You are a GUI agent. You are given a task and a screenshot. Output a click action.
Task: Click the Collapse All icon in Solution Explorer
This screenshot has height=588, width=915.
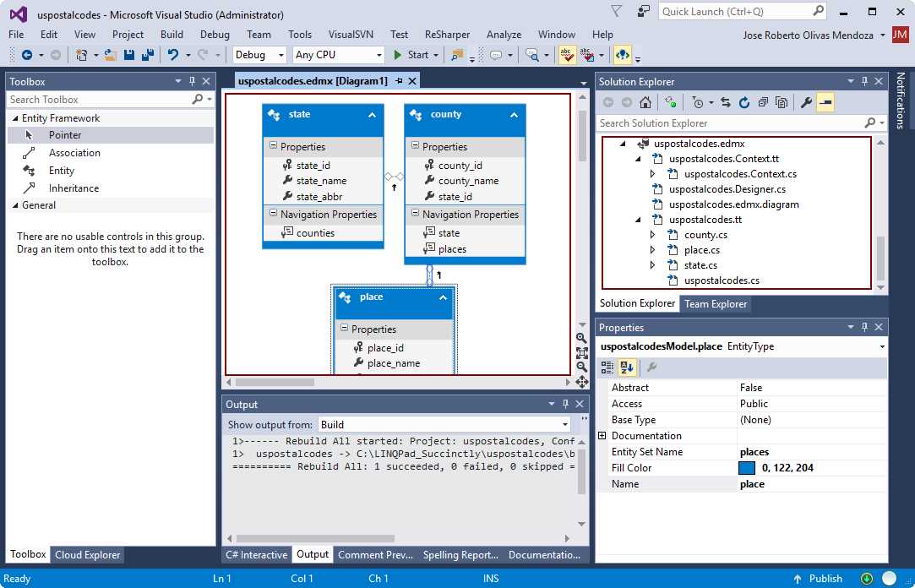click(x=763, y=103)
